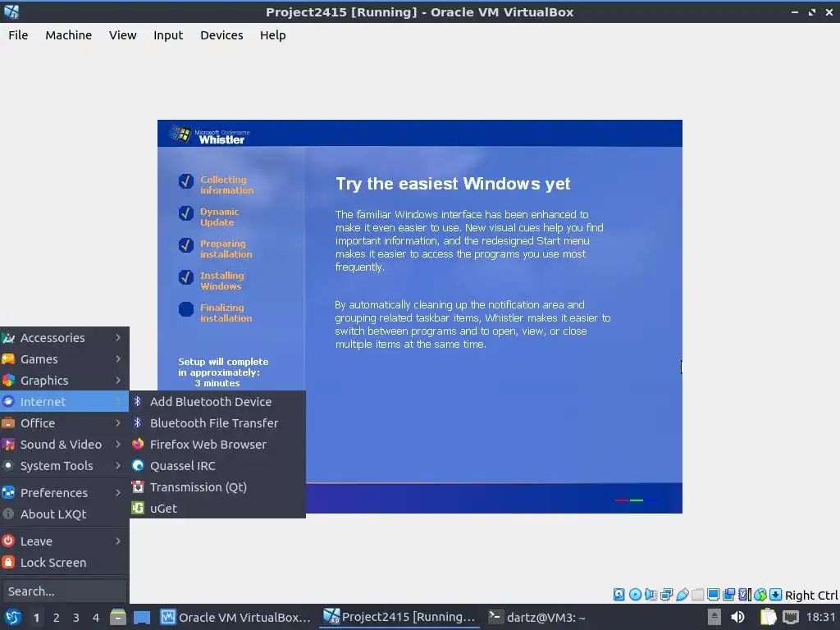Screen dimensions: 840x630
Task: Click the wired network tray icon
Action: point(790,618)
